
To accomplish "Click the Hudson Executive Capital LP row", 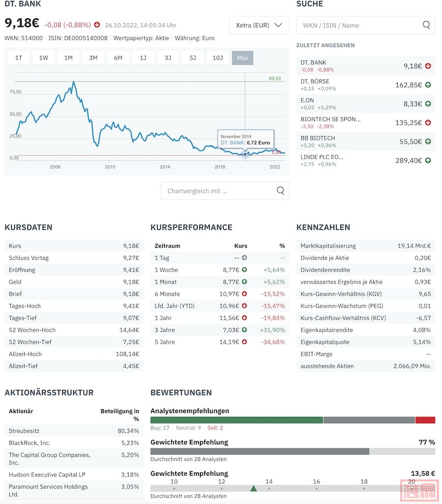I will point(74,475).
